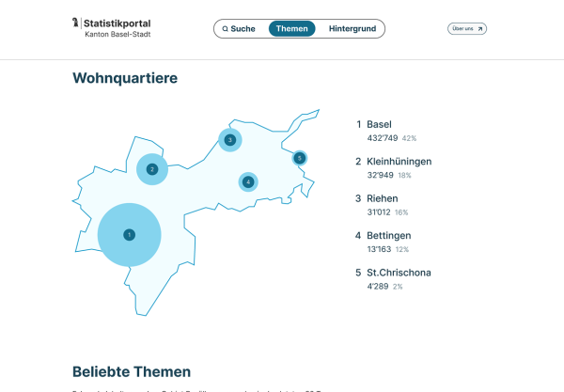Select Riehen in the quarter list
The image size is (564, 392).
(383, 198)
